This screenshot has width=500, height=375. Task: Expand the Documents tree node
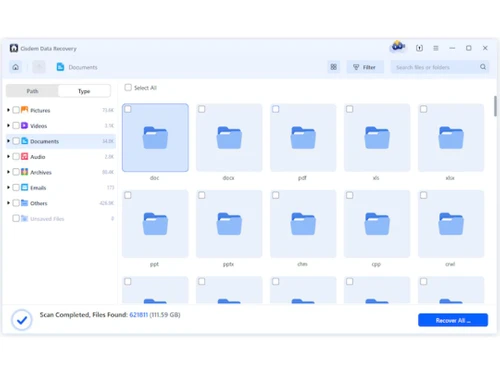(8, 141)
